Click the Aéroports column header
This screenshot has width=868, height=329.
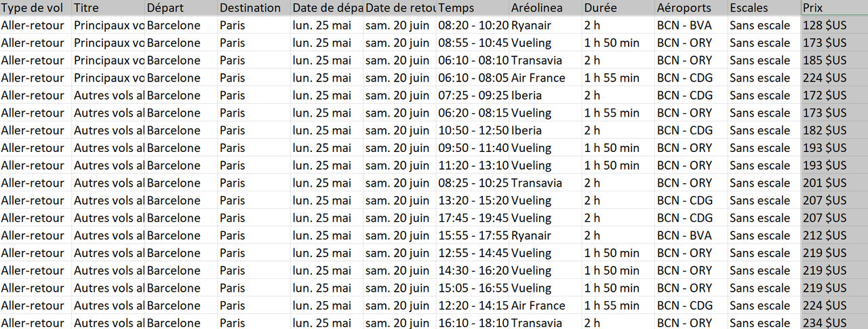click(x=690, y=8)
